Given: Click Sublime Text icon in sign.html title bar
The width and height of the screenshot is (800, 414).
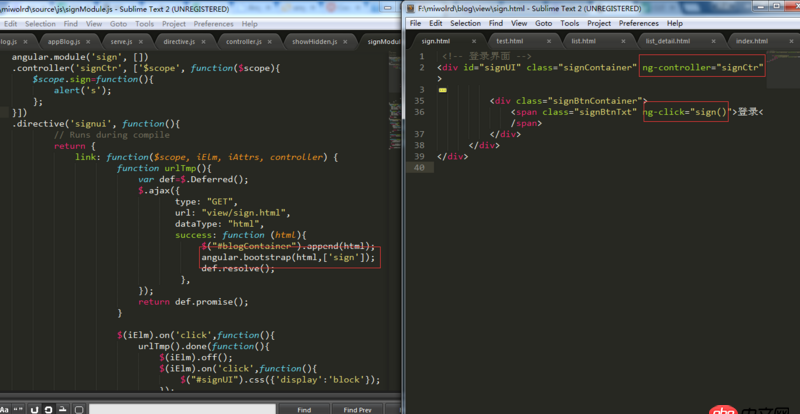Looking at the screenshot, I should (411, 9).
